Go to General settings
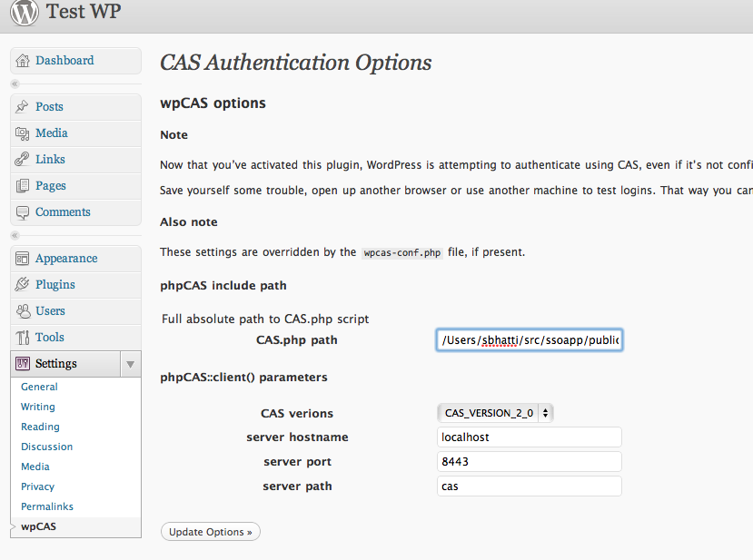Viewport: 753px width, 560px height. [x=39, y=387]
